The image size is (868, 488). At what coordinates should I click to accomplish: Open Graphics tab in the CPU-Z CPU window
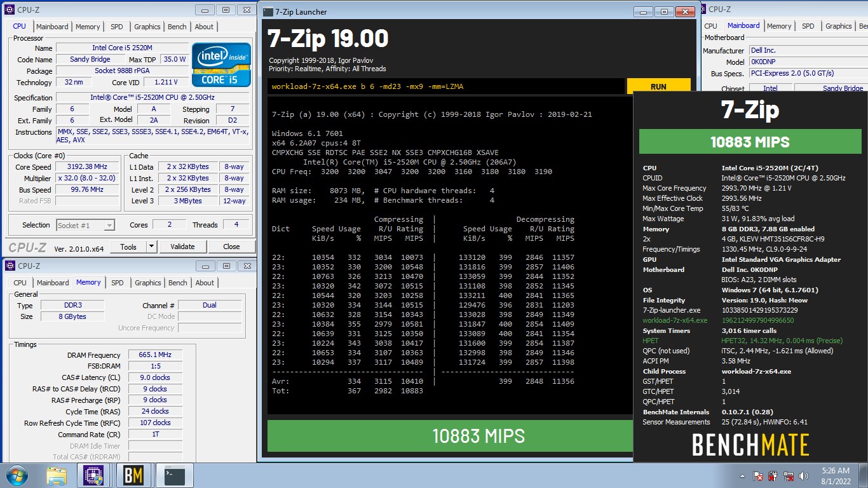[x=147, y=27]
